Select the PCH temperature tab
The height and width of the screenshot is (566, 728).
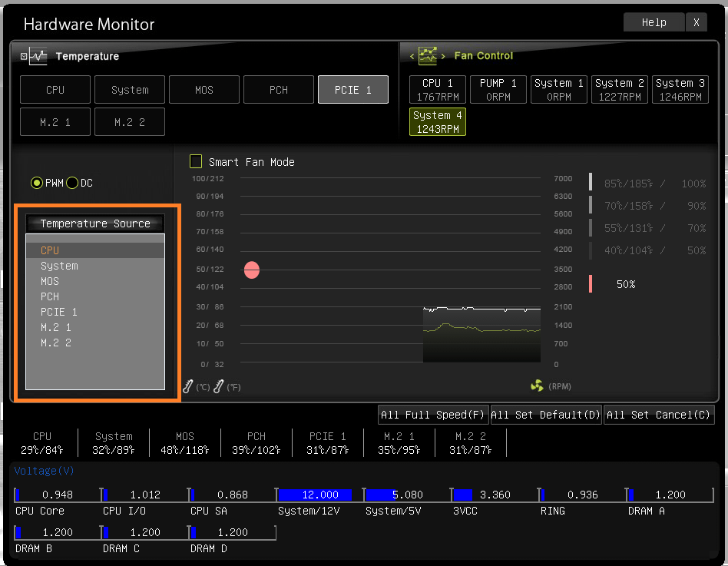click(x=279, y=90)
